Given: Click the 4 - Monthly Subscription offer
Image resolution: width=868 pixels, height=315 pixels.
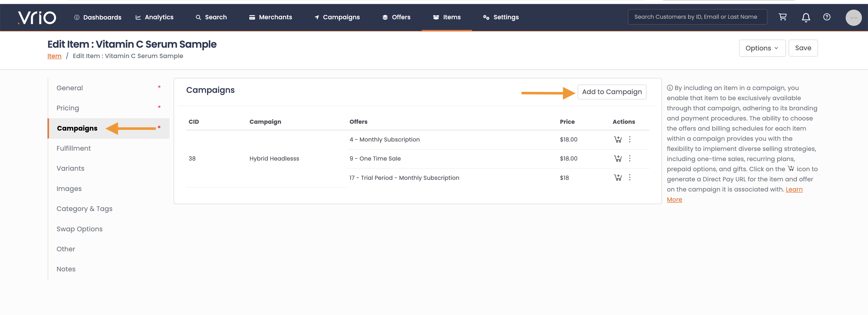Looking at the screenshot, I should coord(385,139).
